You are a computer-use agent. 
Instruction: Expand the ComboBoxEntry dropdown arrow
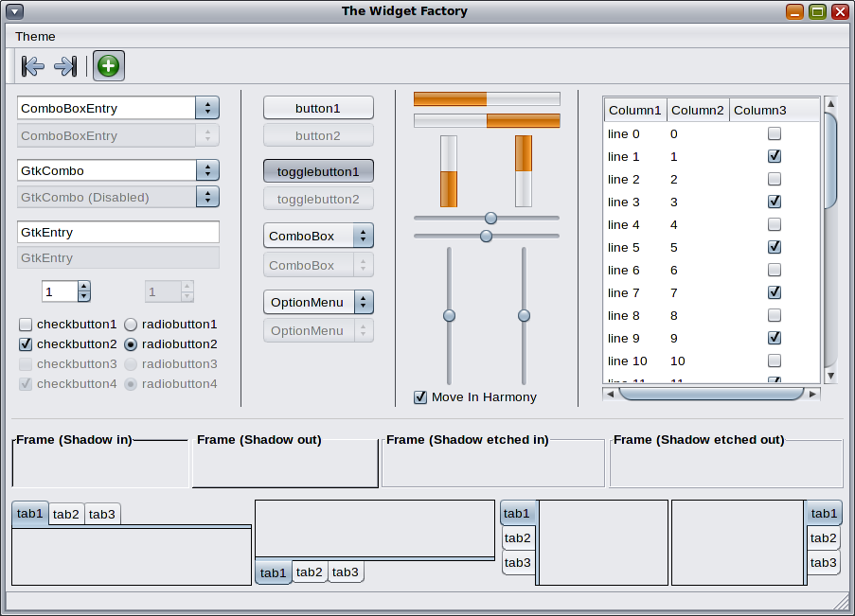pos(207,108)
